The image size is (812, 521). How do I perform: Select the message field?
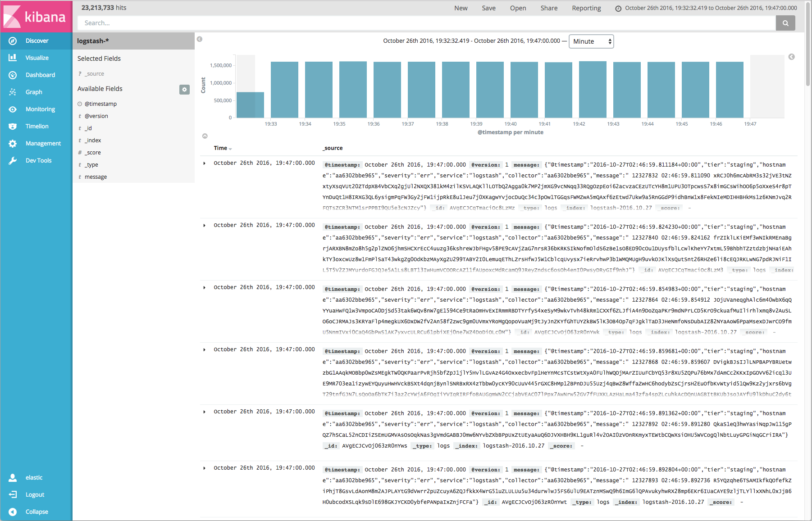96,177
